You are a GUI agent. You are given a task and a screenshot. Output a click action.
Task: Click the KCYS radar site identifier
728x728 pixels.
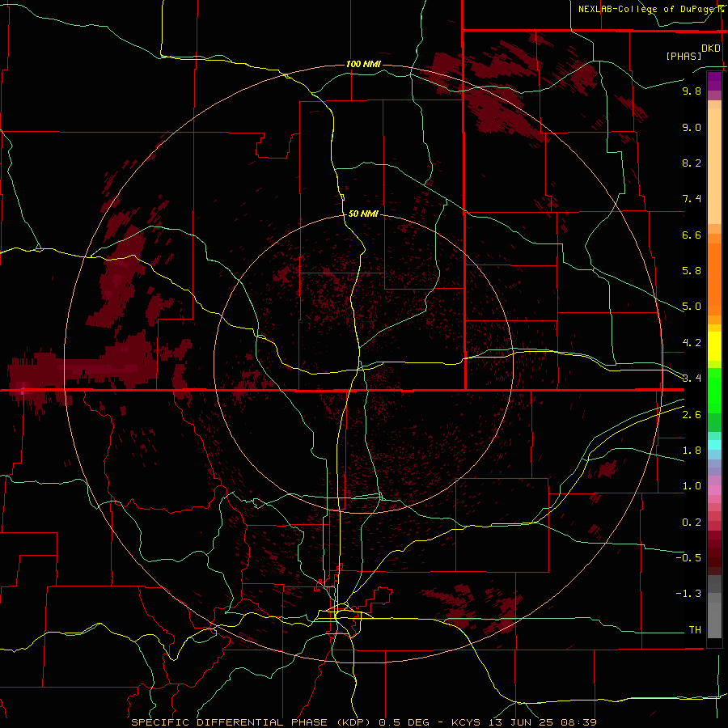click(467, 722)
